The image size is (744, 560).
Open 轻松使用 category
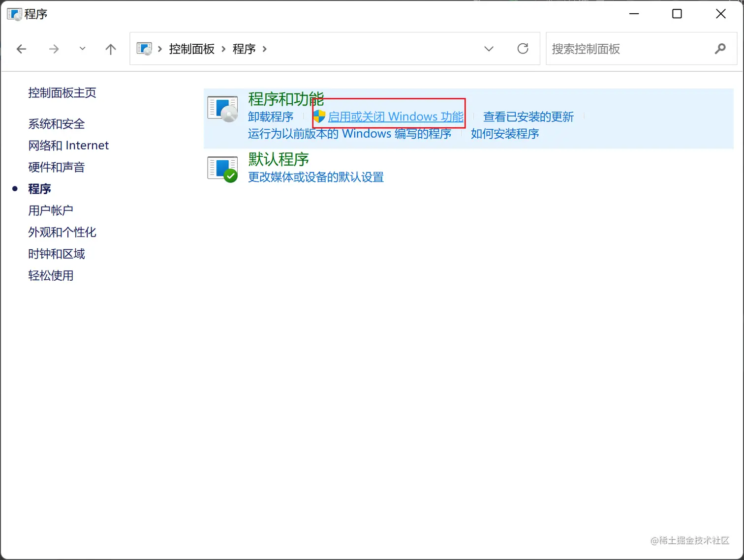click(51, 275)
